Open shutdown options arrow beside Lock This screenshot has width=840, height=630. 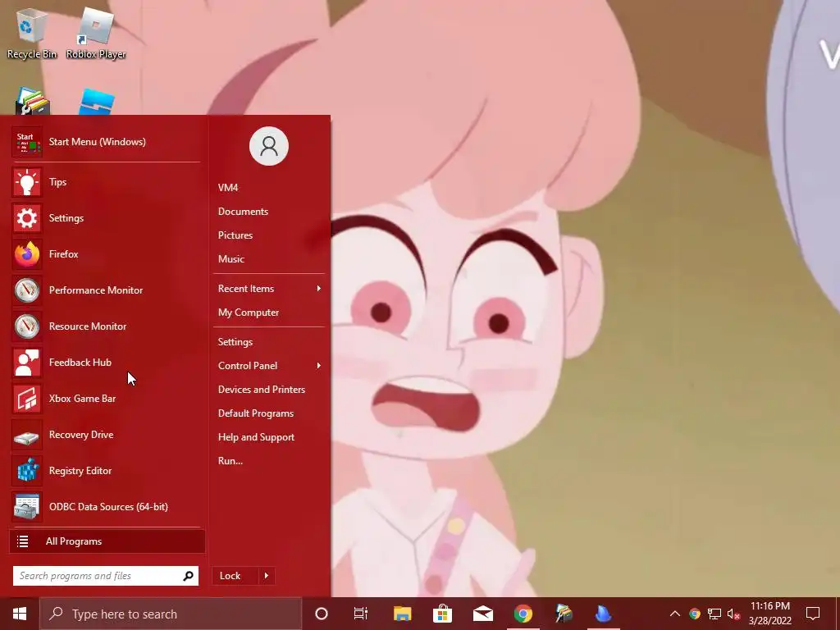pyautogui.click(x=267, y=576)
